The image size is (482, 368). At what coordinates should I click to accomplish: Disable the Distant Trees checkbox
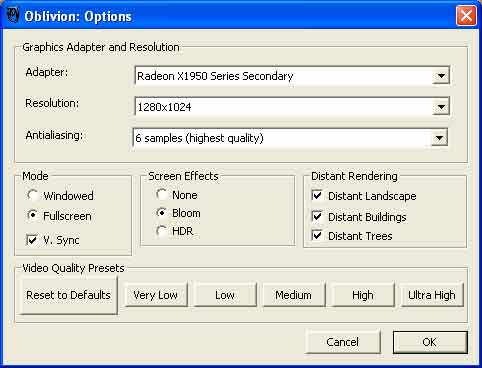click(317, 236)
